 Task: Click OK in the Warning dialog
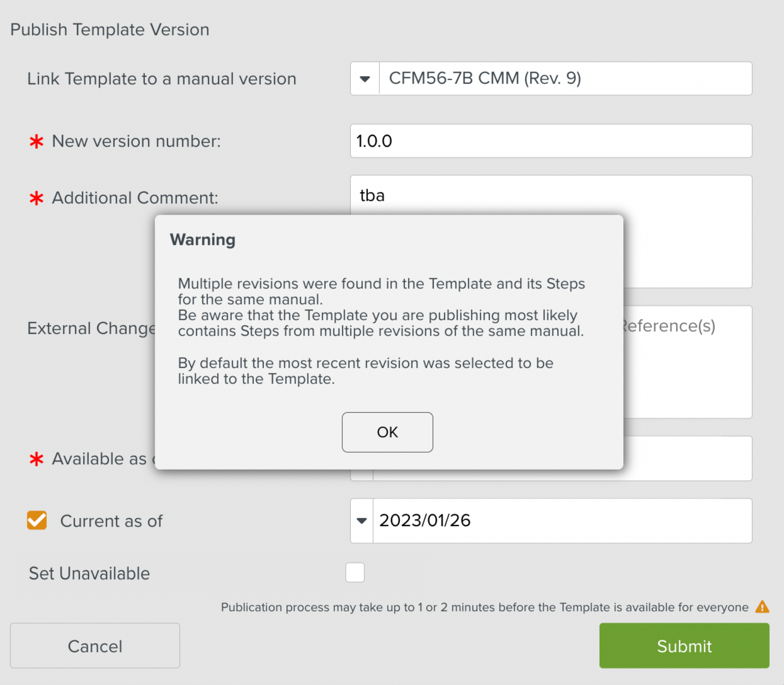[387, 432]
